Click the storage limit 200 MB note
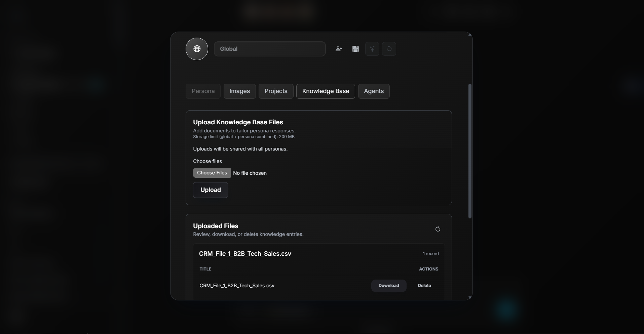Screen dimensions: 644x334 tap(244, 137)
